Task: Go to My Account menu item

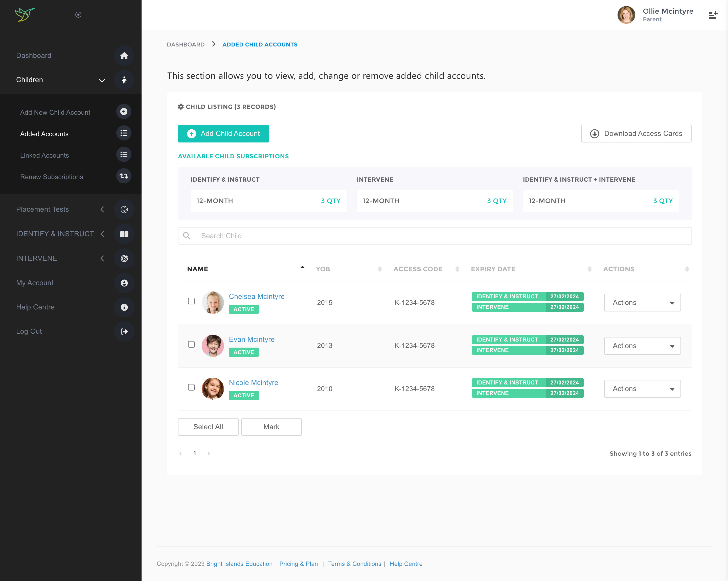Action: (35, 283)
